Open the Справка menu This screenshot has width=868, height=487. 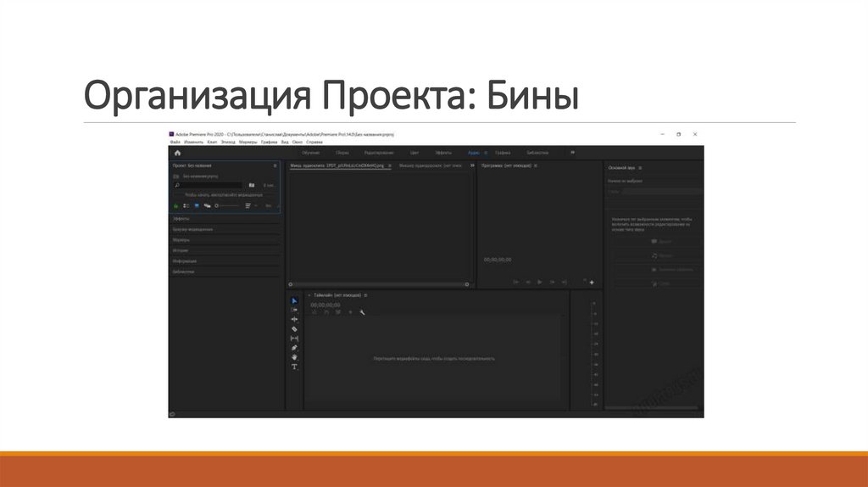[x=314, y=143]
